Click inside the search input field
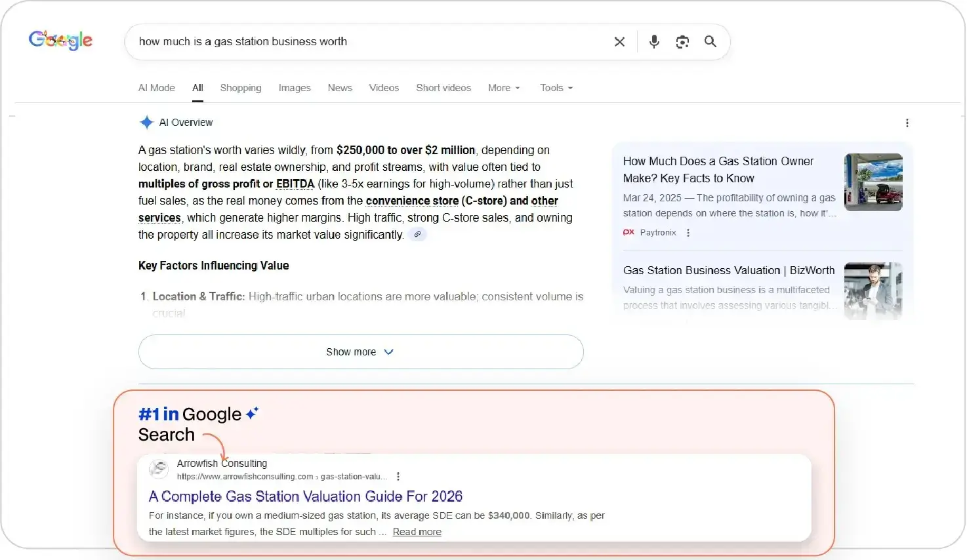The width and height of the screenshot is (967, 560). [367, 41]
